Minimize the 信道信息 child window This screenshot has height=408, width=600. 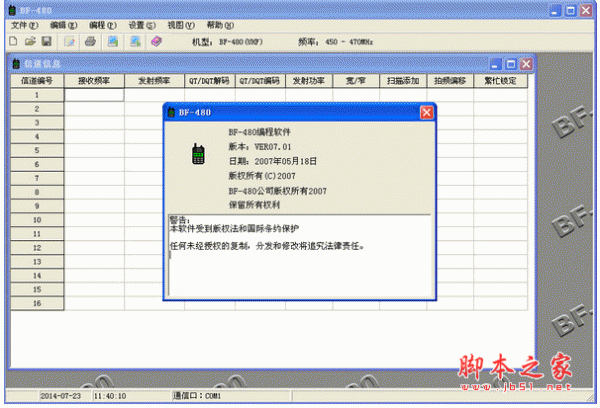coord(496,64)
